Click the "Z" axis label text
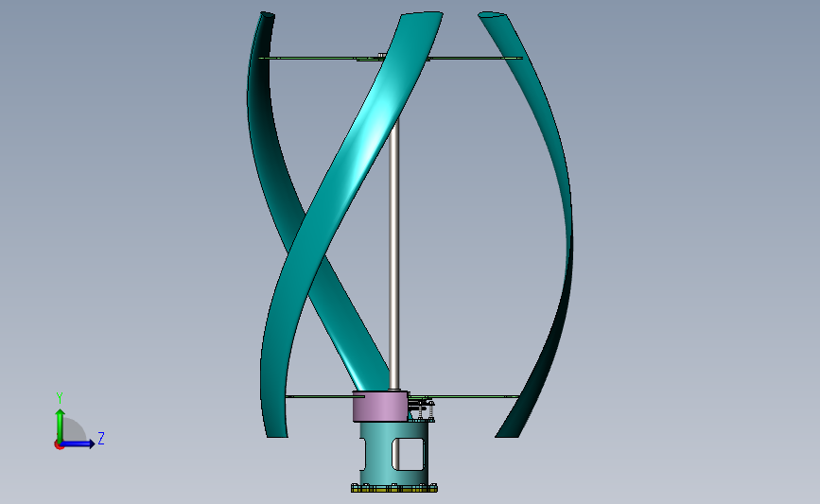The width and height of the screenshot is (820, 504). tap(101, 438)
